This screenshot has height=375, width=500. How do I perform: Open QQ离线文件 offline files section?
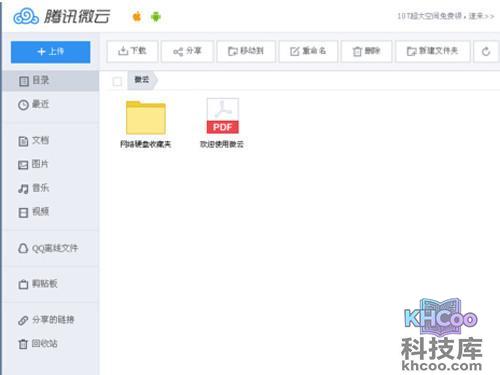(x=51, y=248)
